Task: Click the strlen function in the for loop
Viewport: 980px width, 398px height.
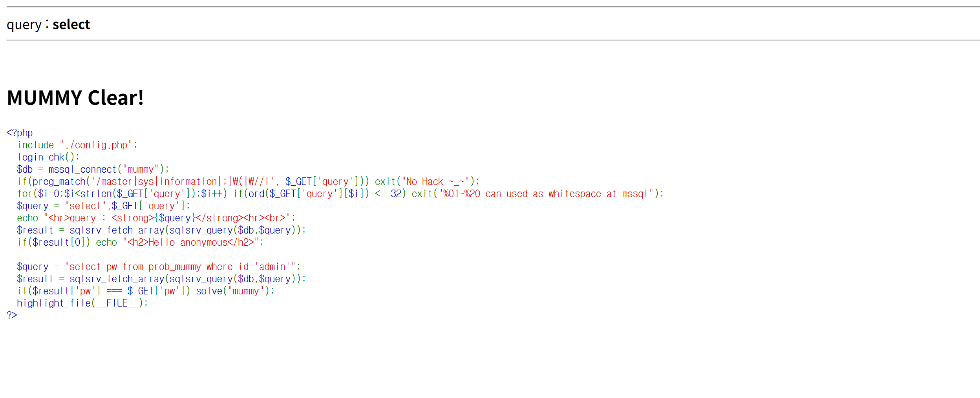Action: (x=96, y=194)
